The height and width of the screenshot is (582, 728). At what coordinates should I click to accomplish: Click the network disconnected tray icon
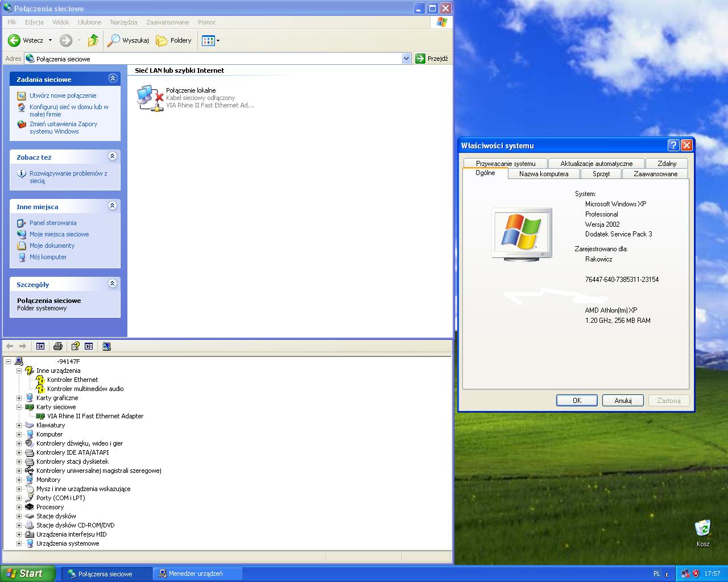point(685,573)
